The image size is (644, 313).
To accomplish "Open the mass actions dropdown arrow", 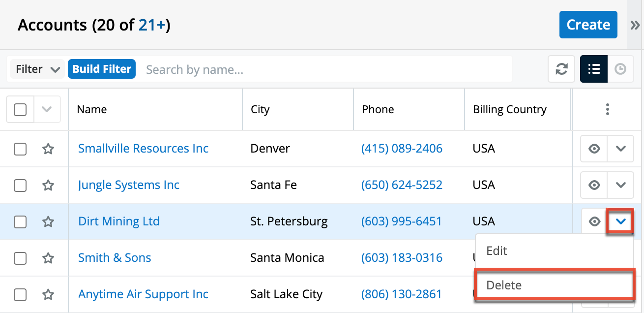I will click(47, 109).
